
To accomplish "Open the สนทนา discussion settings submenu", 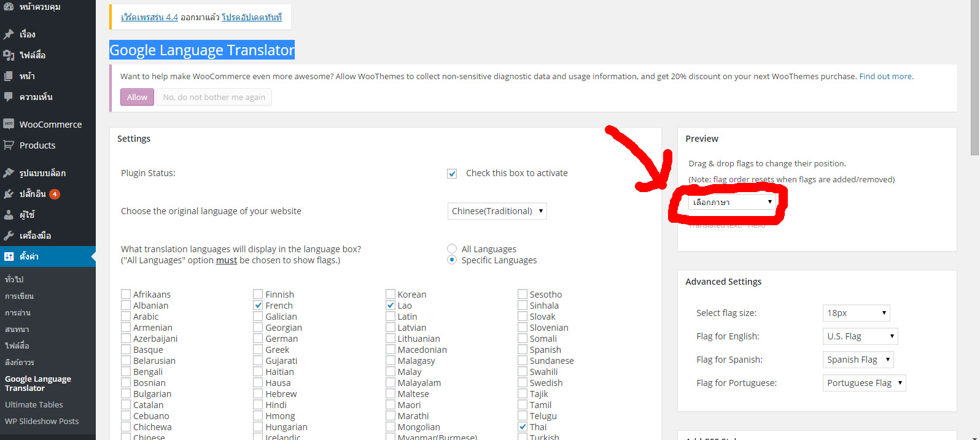I will tap(17, 329).
